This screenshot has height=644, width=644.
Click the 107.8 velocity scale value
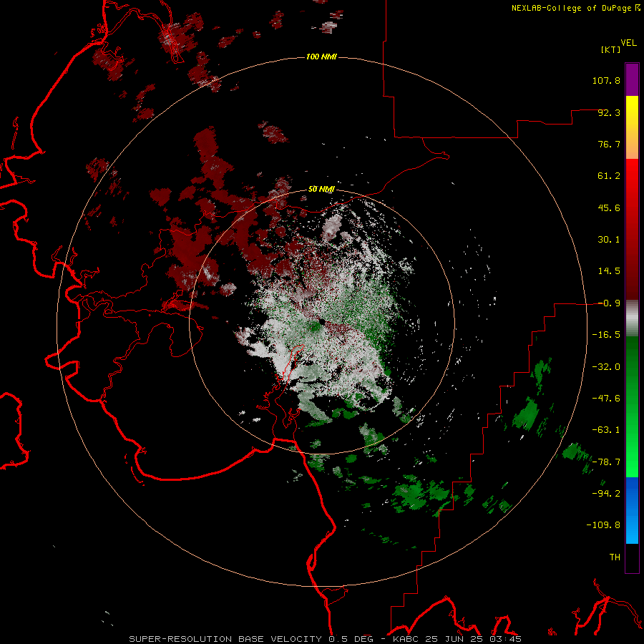coord(606,80)
